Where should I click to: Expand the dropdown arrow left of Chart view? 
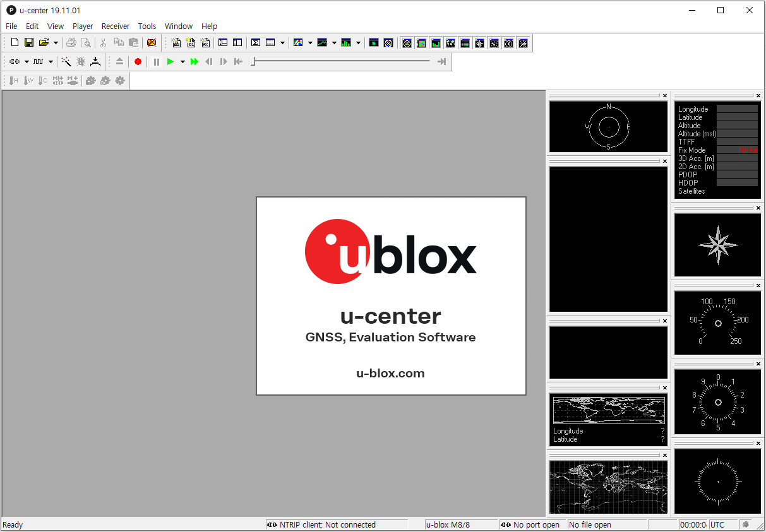point(309,43)
